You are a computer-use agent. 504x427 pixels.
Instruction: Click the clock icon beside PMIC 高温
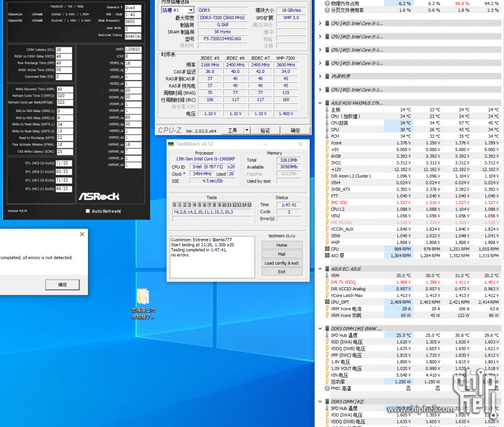[327, 388]
